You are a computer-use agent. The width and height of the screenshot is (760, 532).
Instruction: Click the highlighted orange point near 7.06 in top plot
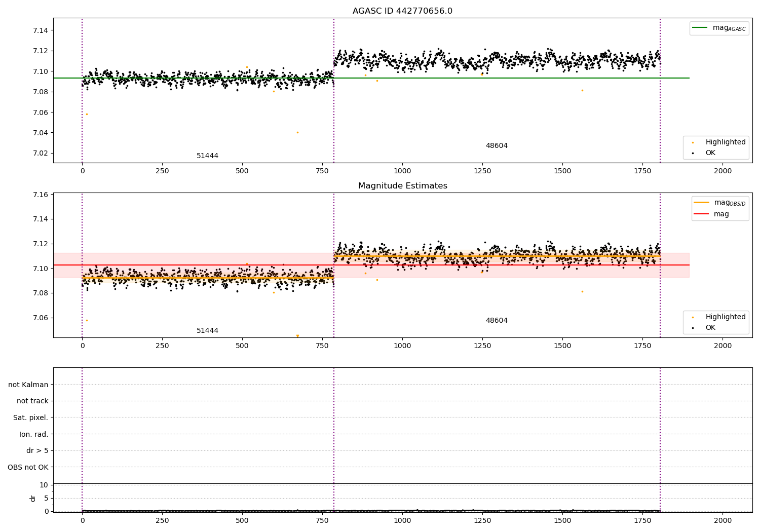(x=87, y=115)
